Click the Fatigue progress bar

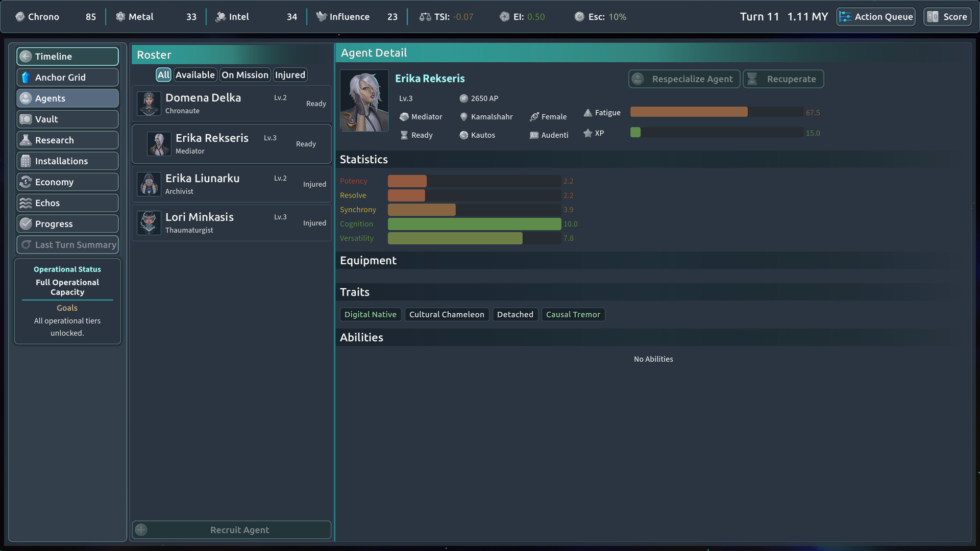click(717, 112)
